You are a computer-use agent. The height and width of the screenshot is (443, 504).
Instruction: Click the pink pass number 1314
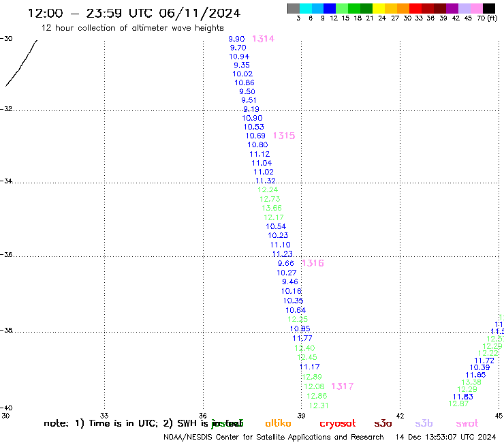point(264,39)
